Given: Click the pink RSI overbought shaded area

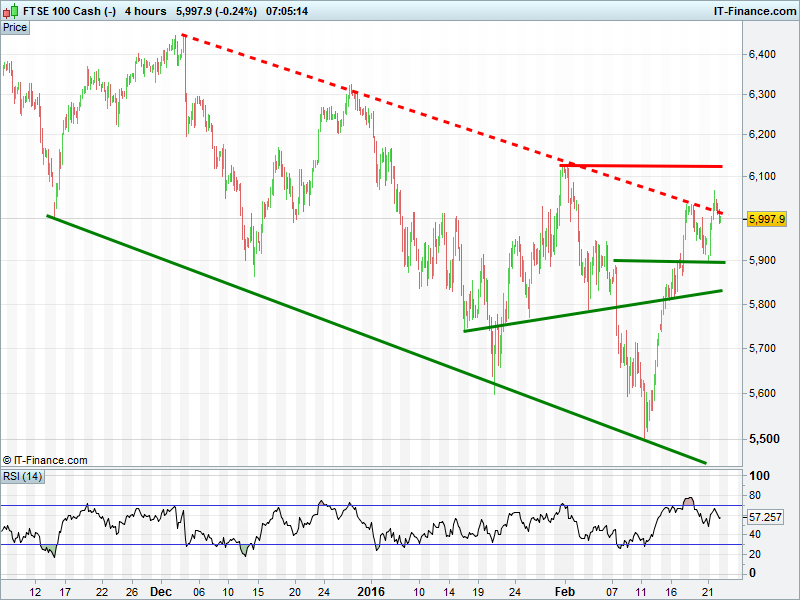Looking at the screenshot, I should click(687, 501).
